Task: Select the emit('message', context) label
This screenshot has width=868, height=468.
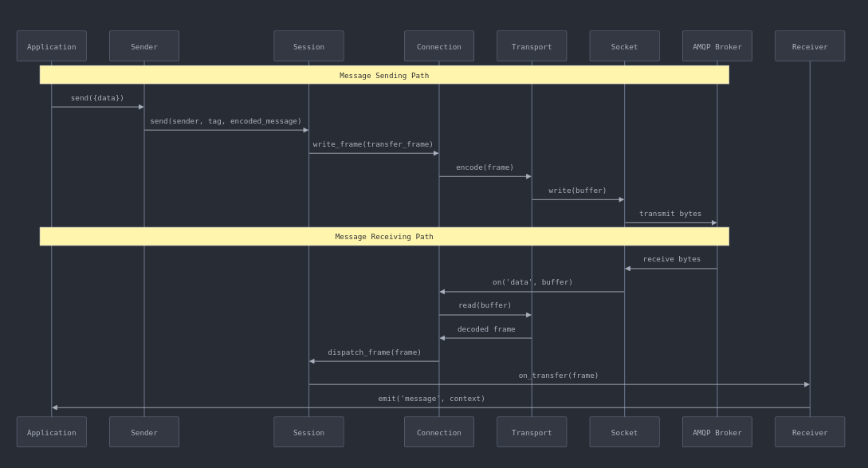Action: [431, 399]
